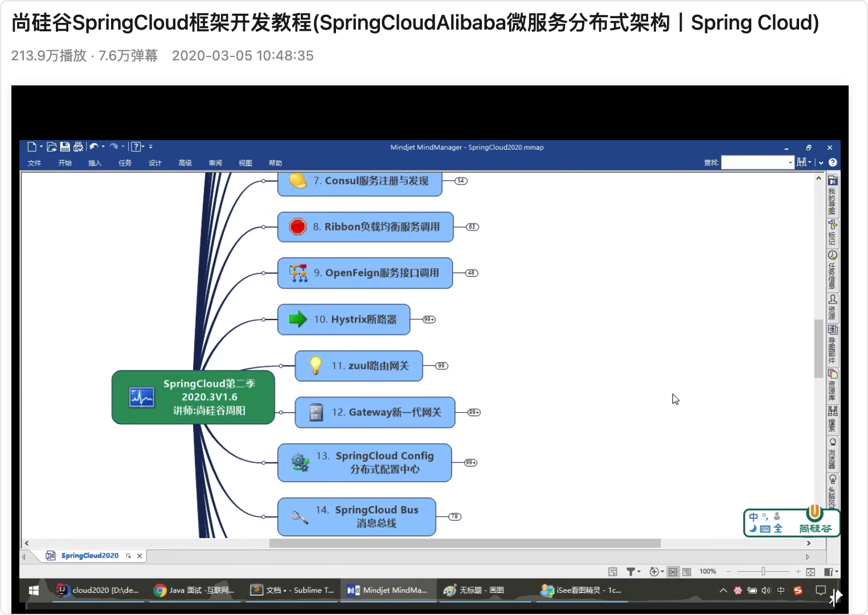Viewport: 868px width, 615px height.
Task: Click the New document icon in quick access toolbar
Action: click(x=32, y=147)
